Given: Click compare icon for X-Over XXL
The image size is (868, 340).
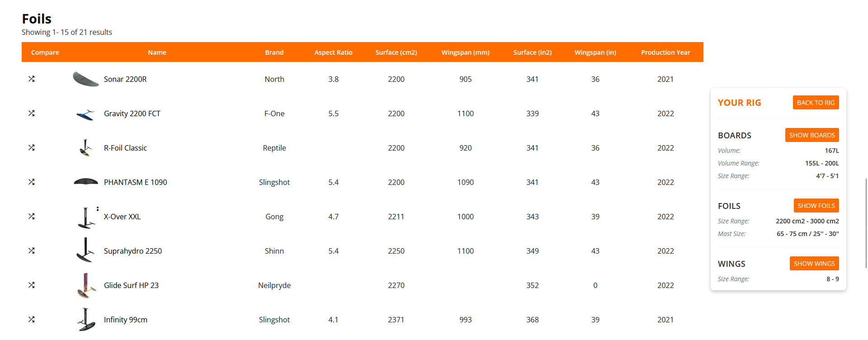Looking at the screenshot, I should tap(31, 216).
